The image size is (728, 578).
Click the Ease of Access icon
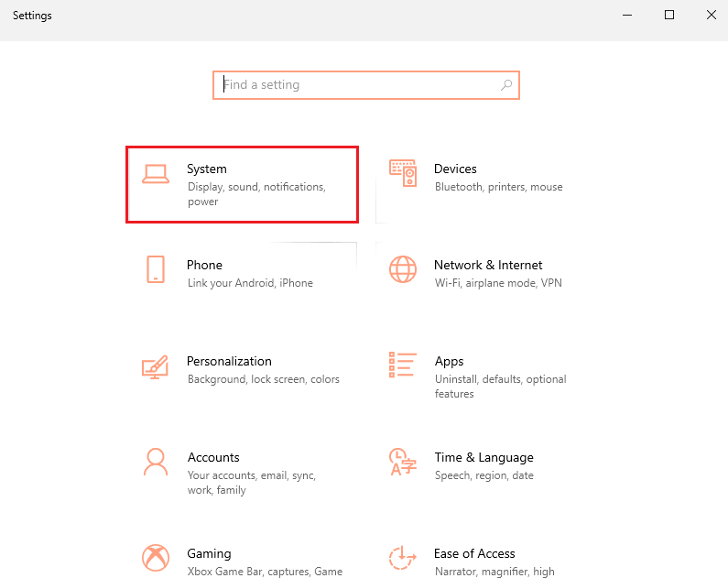(403, 558)
